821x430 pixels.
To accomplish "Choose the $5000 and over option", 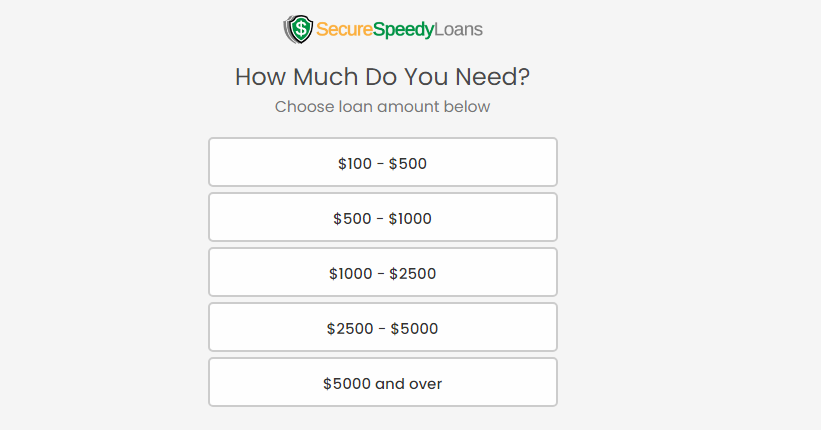I will [x=383, y=382].
